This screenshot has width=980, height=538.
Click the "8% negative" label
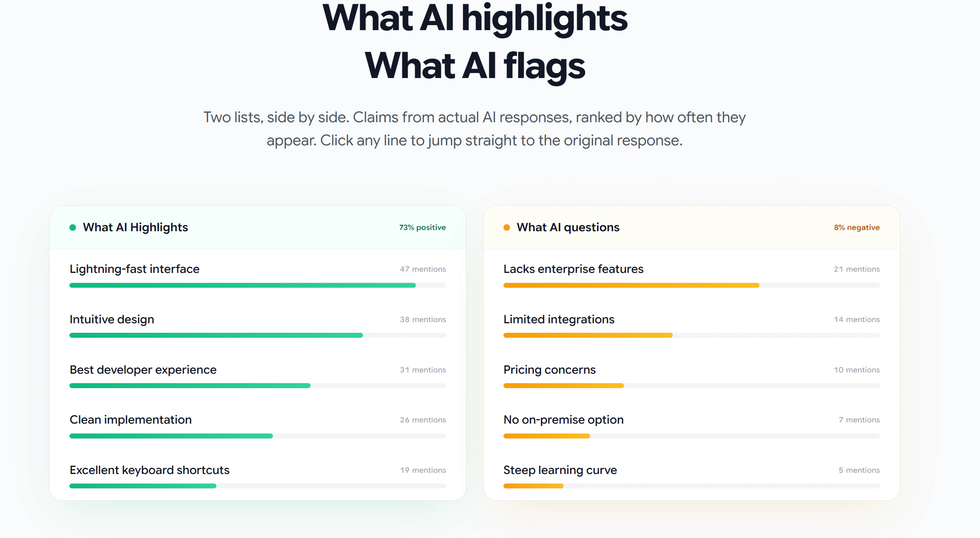point(856,227)
